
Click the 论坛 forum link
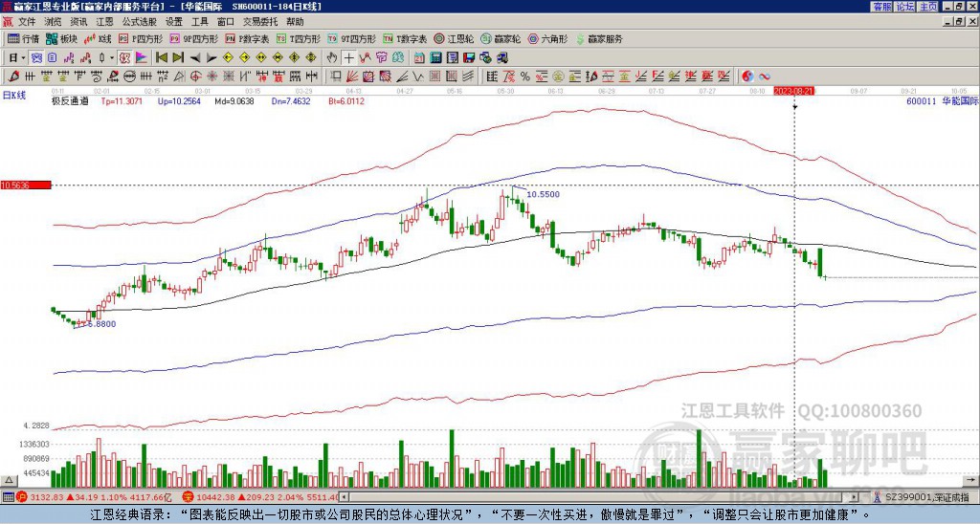pyautogui.click(x=904, y=6)
